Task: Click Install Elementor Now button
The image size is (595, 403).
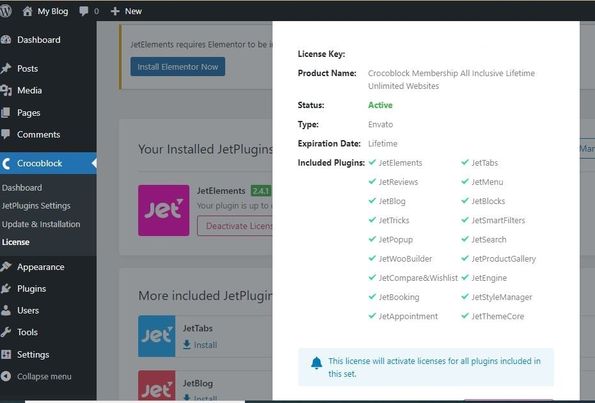Action: [178, 67]
